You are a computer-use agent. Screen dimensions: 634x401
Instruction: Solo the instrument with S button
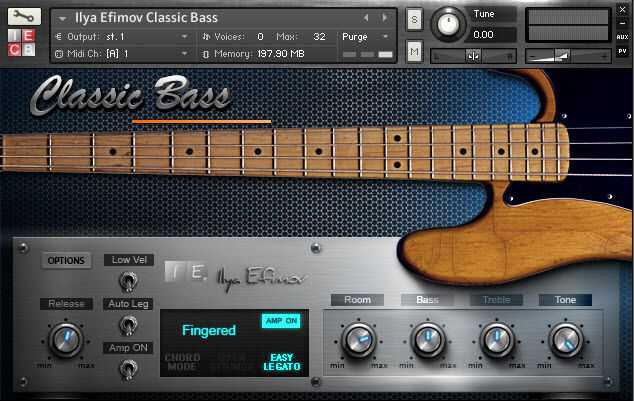pos(414,19)
